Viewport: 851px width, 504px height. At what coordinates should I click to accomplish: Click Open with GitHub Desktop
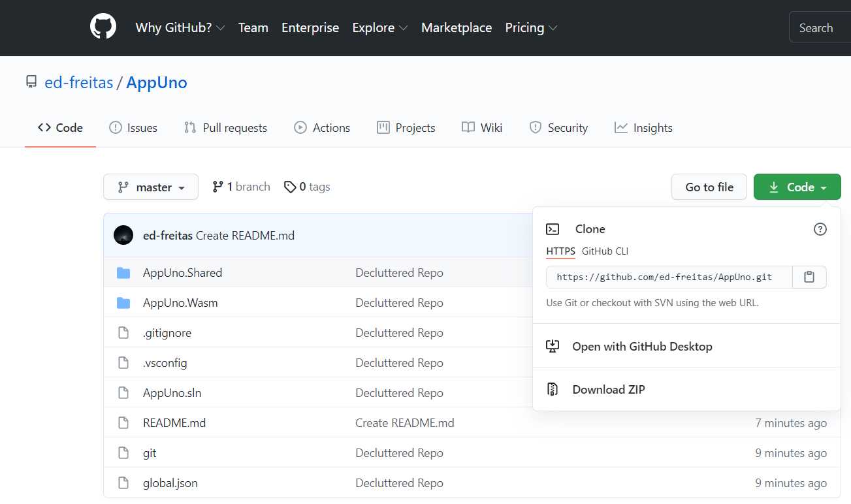(642, 346)
